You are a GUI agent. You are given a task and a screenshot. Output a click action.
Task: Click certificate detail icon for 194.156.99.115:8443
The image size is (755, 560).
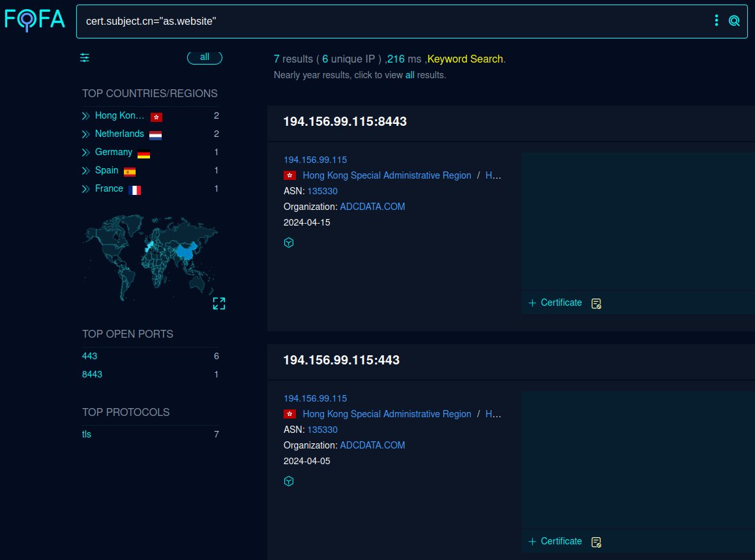pos(596,303)
